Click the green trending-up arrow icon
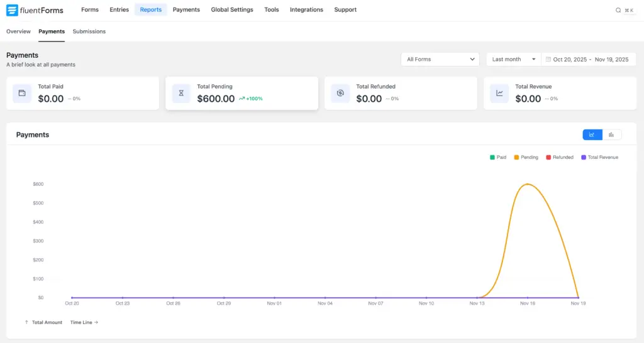This screenshot has height=343, width=644. pos(242,99)
